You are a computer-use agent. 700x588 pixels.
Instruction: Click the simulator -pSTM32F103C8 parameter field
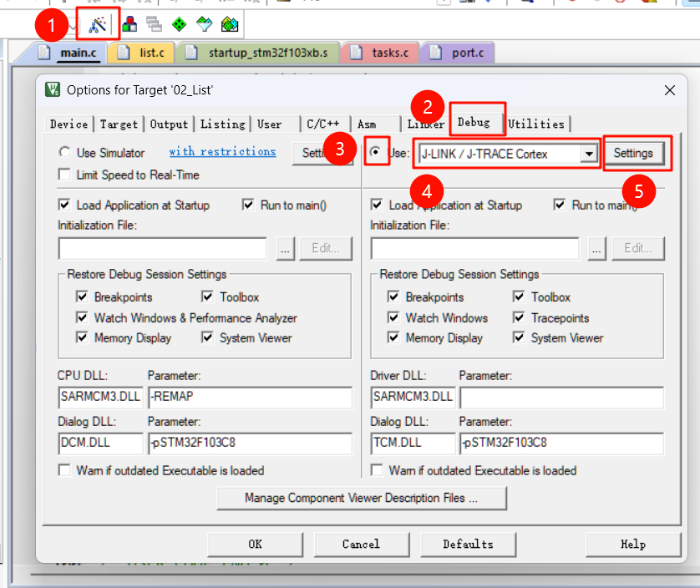tap(250, 443)
